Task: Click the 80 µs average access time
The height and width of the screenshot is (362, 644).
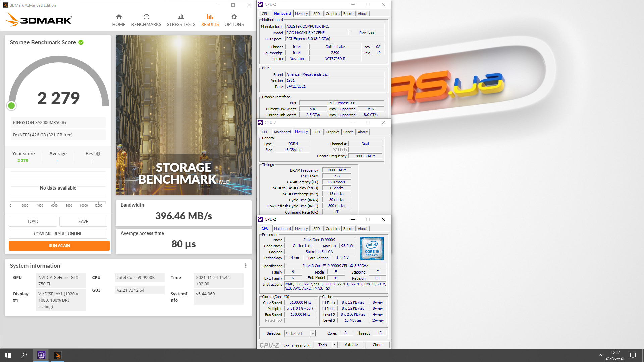Action: [x=183, y=244]
